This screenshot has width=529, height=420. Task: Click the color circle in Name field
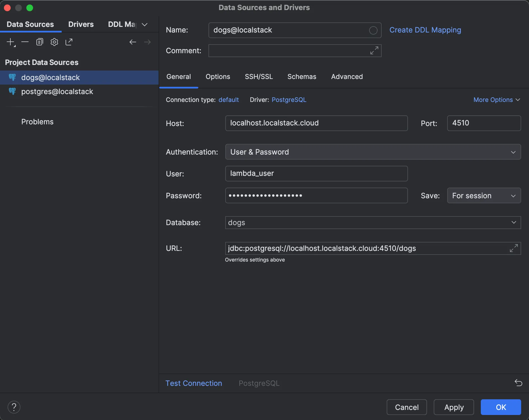coord(373,30)
